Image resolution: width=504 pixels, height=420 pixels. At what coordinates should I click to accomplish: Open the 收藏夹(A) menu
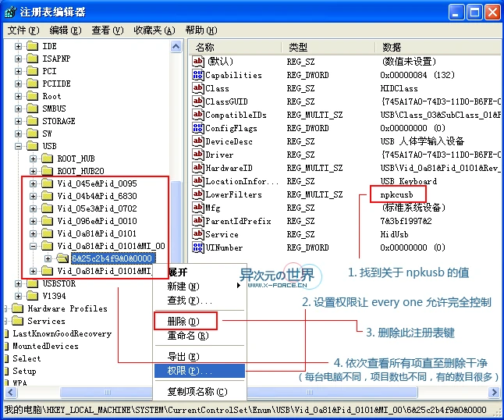pos(154,30)
